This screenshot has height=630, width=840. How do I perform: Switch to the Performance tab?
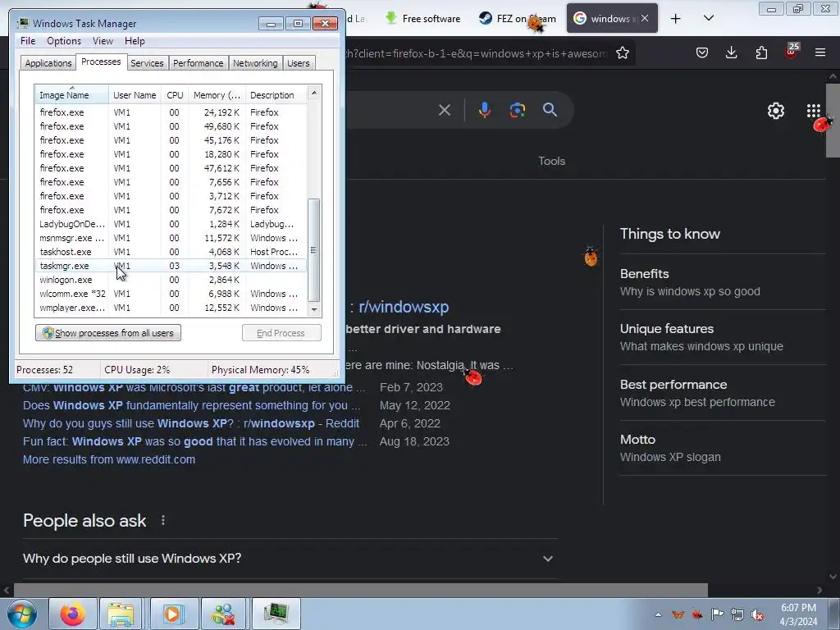coord(199,63)
